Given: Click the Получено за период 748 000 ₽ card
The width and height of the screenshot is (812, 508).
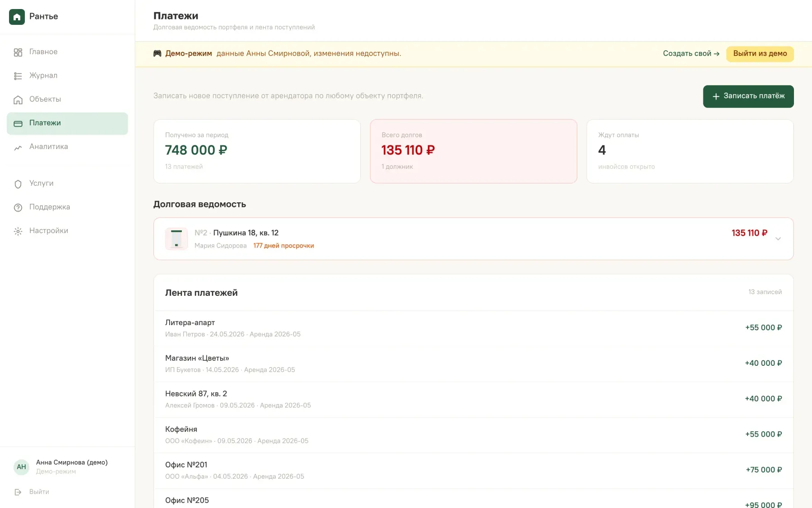Looking at the screenshot, I should point(257,151).
